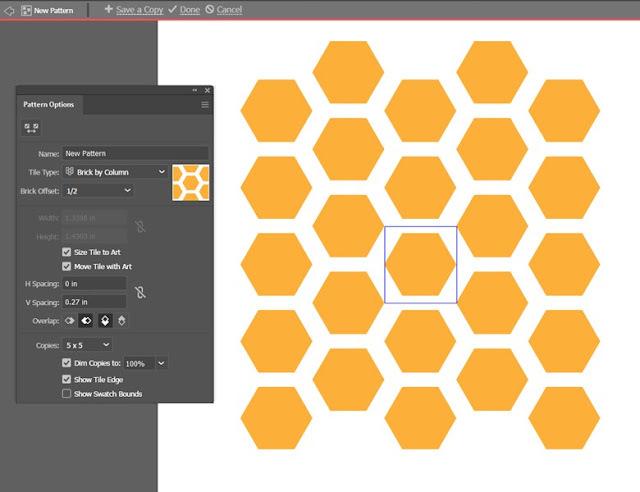Image resolution: width=640 pixels, height=492 pixels.
Task: Uncheck the Show Tile Edge option
Action: pos(67,379)
